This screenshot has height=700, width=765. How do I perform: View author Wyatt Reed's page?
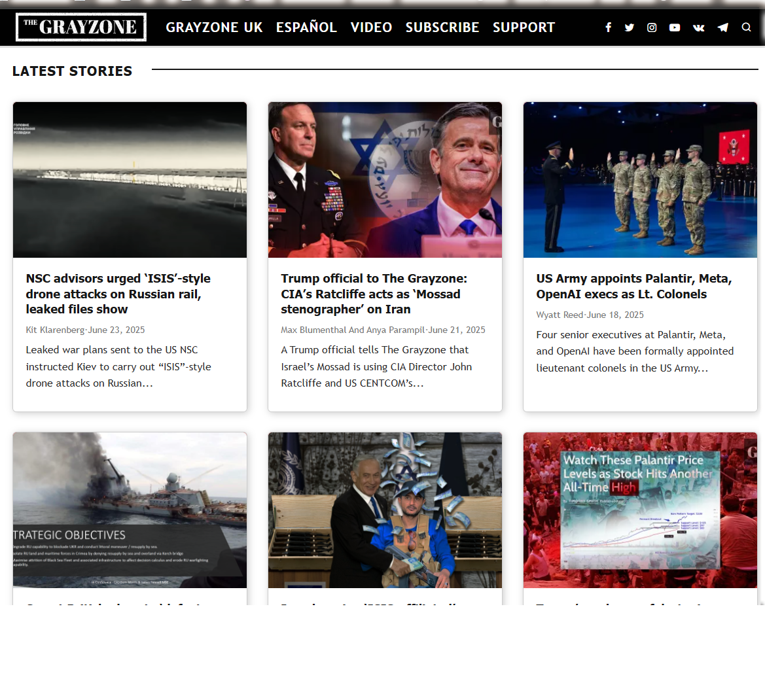tap(560, 315)
